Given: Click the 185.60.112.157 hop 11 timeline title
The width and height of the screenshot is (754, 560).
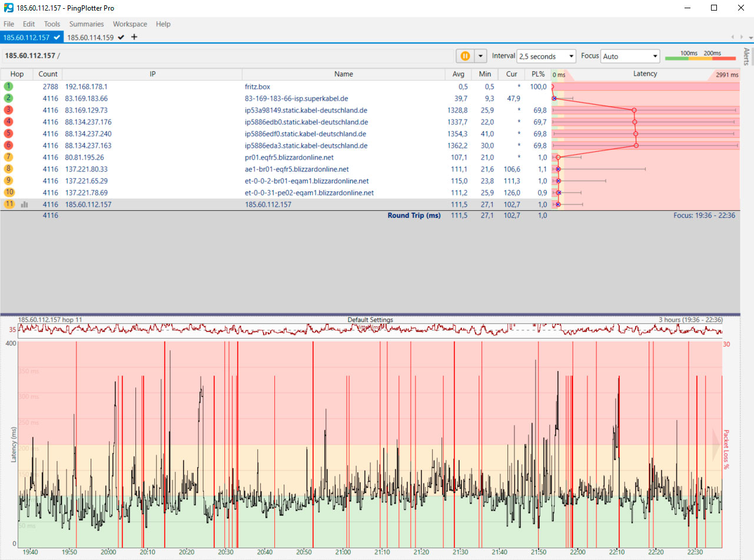Looking at the screenshot, I should point(50,320).
